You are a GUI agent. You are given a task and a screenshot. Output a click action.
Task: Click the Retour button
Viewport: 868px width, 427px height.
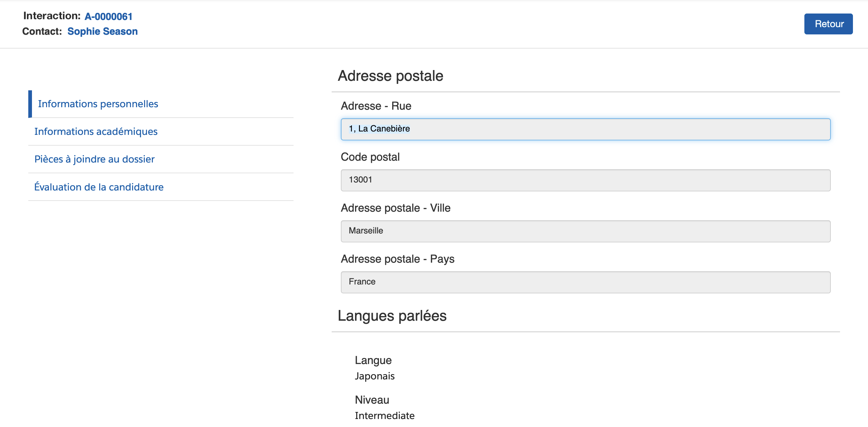(x=828, y=24)
